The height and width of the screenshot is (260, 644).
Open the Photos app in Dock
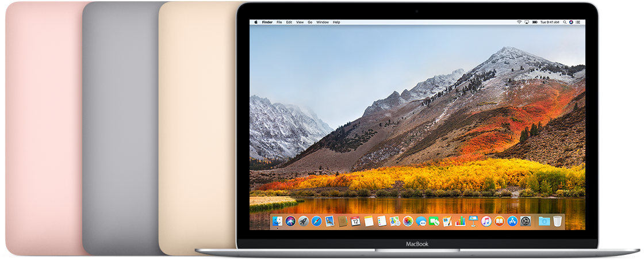[x=408, y=221]
